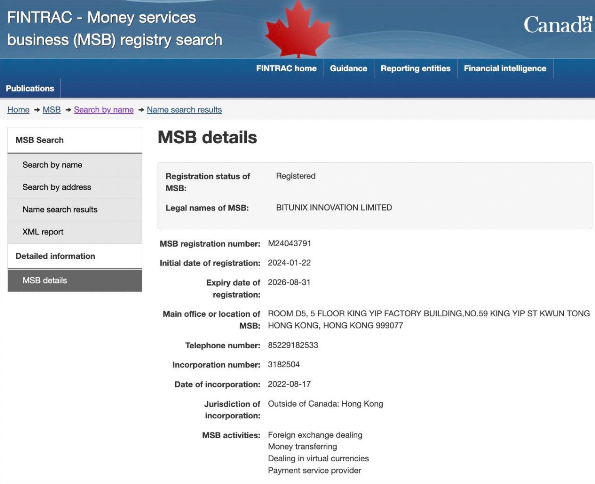Click the MSB Search sidebar heading
The image size is (595, 484).
pyautogui.click(x=75, y=140)
